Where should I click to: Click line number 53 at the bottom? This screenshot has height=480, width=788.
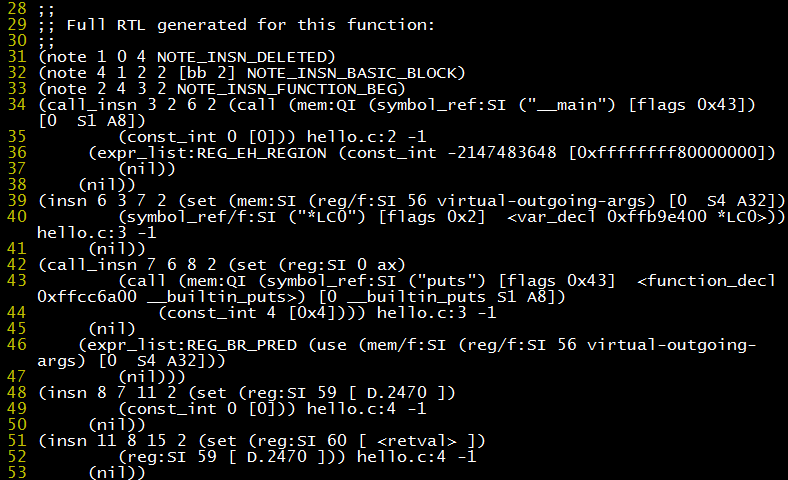point(14,472)
